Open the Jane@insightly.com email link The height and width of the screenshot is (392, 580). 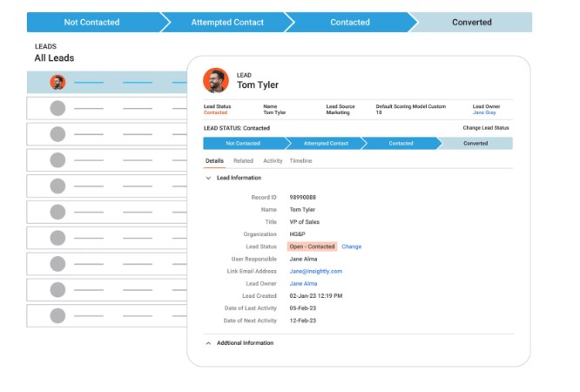click(315, 271)
